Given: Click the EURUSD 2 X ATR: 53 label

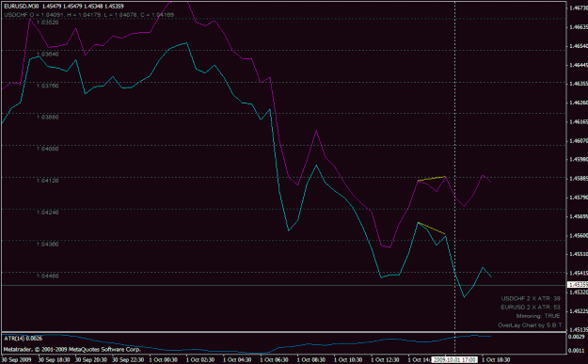Looking at the screenshot, I should [531, 308].
